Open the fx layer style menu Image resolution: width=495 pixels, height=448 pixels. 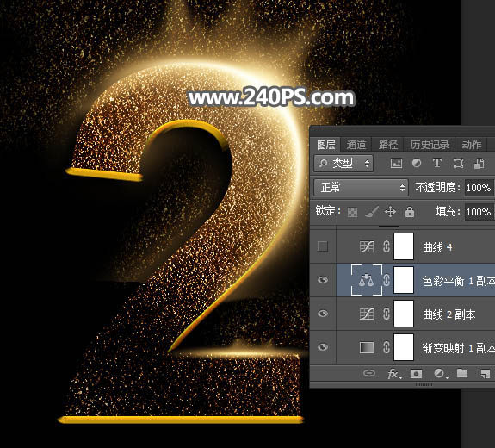coord(394,374)
